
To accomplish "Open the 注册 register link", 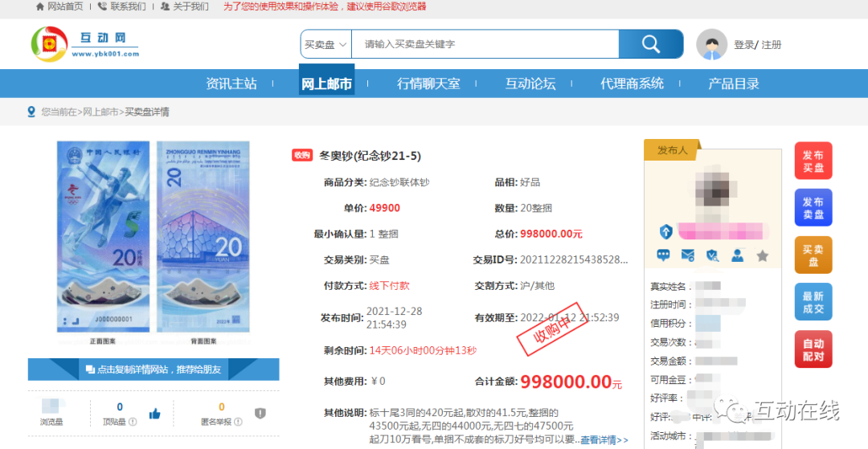I will pyautogui.click(x=771, y=45).
